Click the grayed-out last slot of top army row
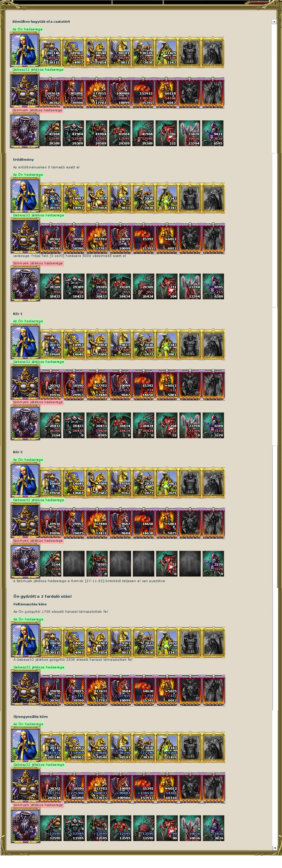The height and width of the screenshot is (868, 282). point(213,53)
